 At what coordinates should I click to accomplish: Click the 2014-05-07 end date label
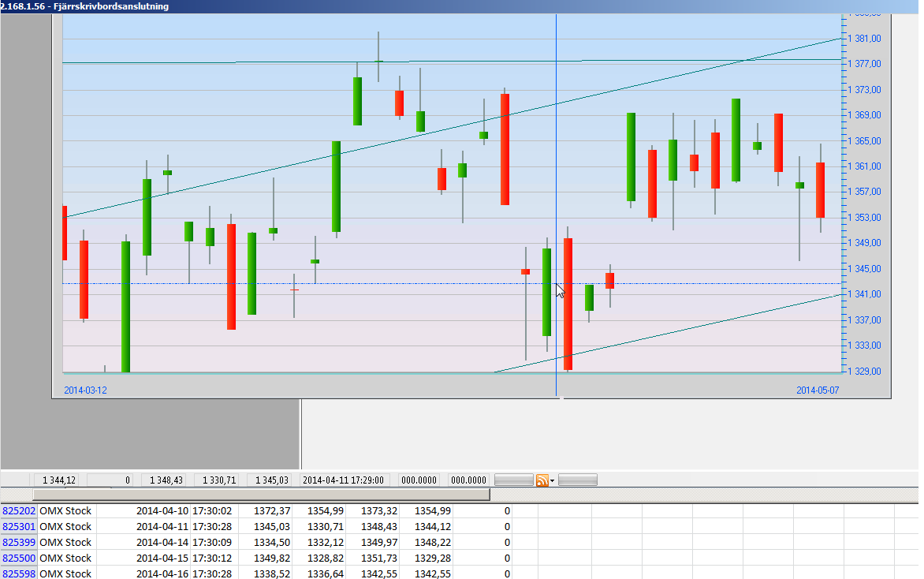coord(818,390)
